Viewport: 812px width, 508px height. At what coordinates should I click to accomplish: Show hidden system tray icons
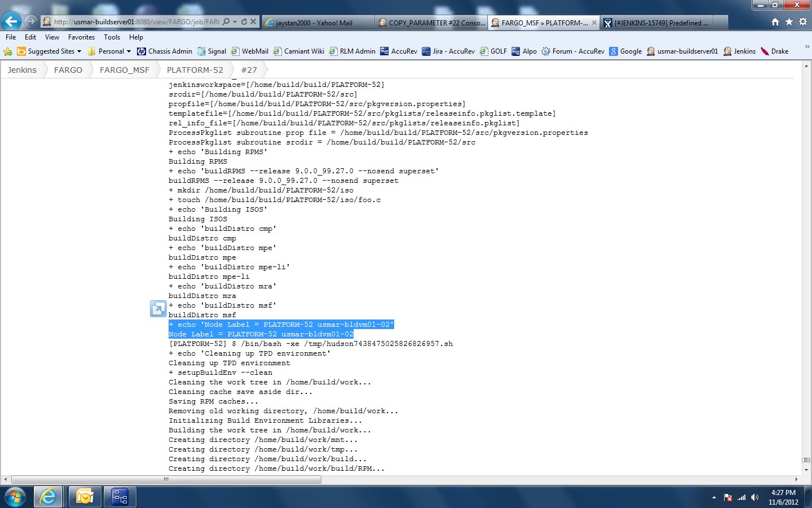pyautogui.click(x=714, y=497)
